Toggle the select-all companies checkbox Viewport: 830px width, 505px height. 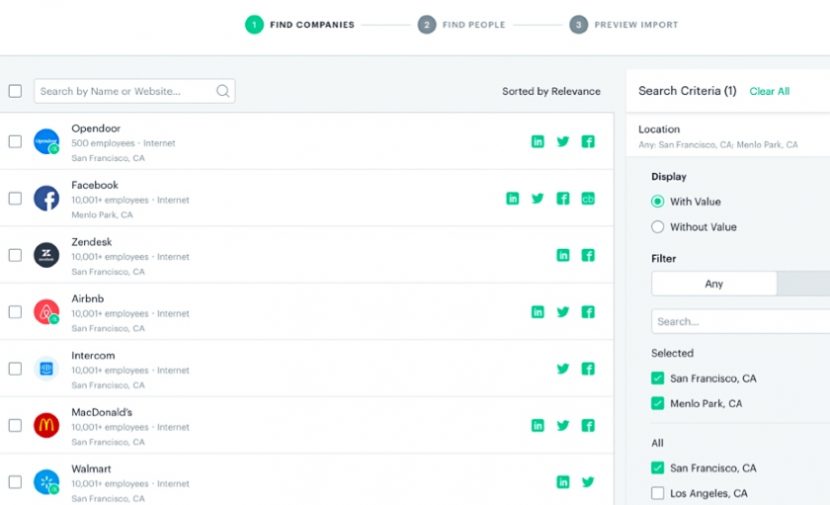pyautogui.click(x=15, y=91)
